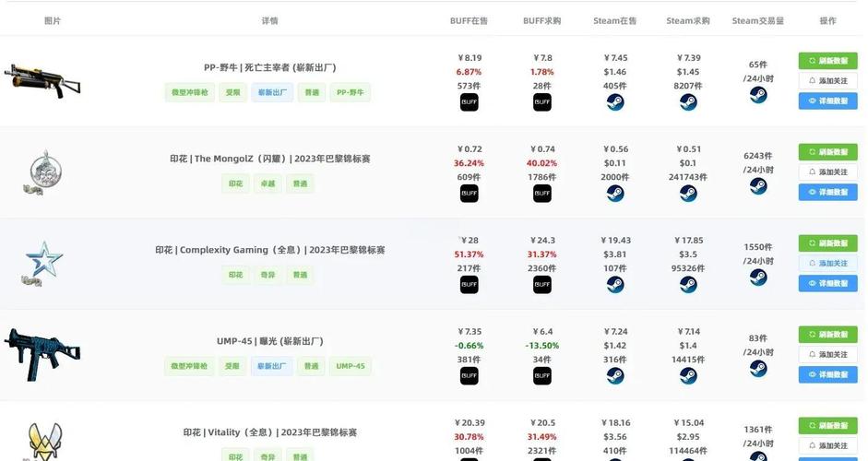The height and width of the screenshot is (461, 868).
Task: Click blue 崭新出厂 tag in PP-野牛 row
Action: (x=272, y=92)
